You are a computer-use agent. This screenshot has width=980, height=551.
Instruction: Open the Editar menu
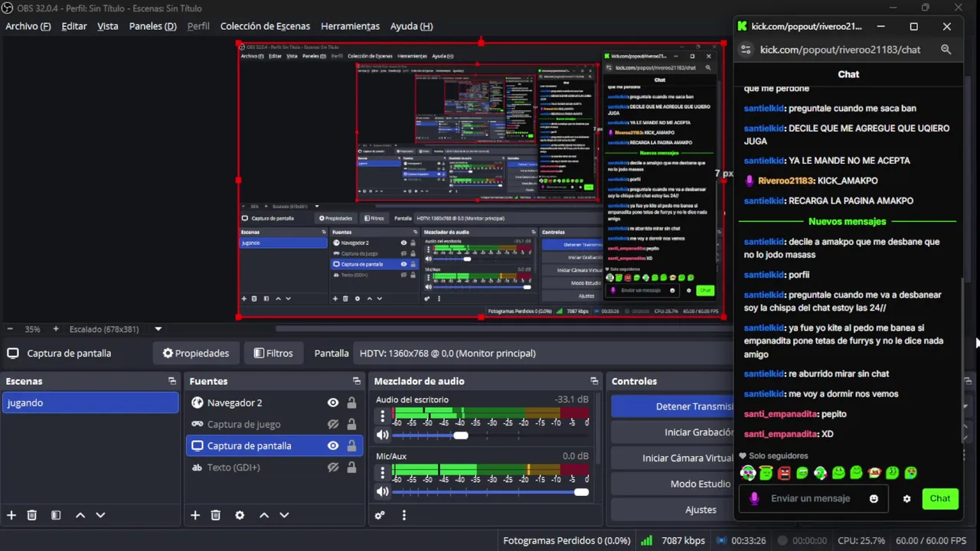click(x=74, y=26)
